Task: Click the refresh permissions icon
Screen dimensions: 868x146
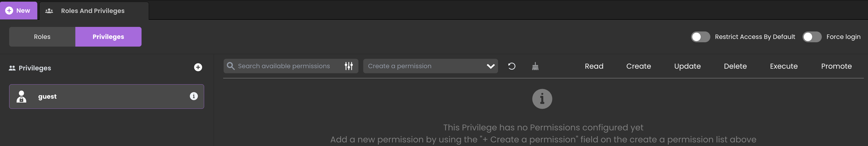Action: pyautogui.click(x=512, y=66)
